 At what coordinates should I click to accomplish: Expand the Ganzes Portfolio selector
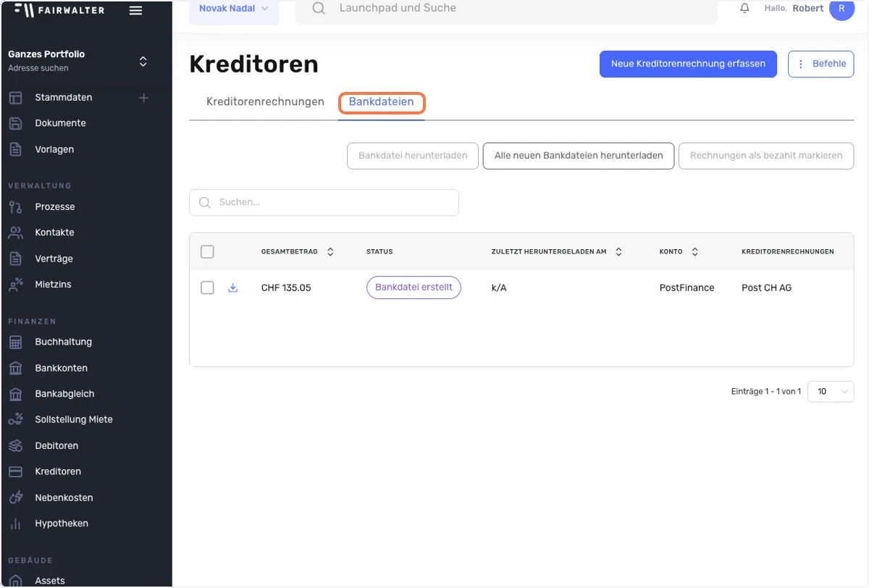pos(143,62)
